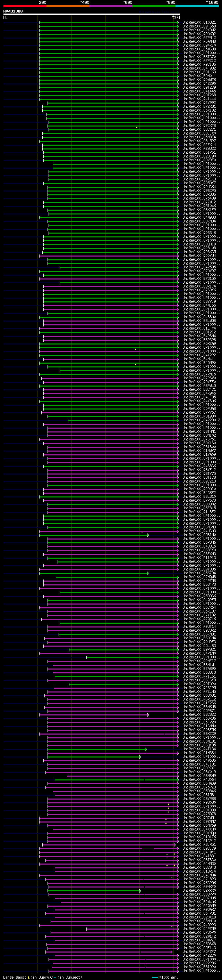Select hit UniRef100_Q0WWT6
Viewport: 222px width, 980px height.
tap(199, 80)
